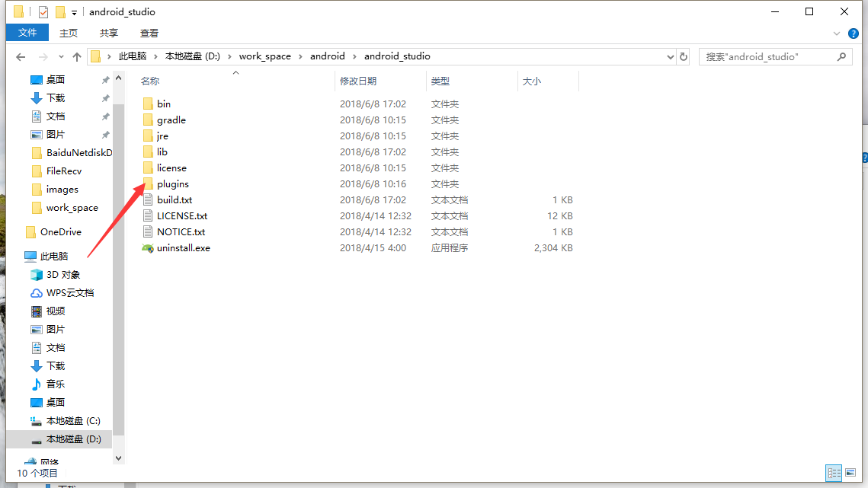This screenshot has width=868, height=488.
Task: Open the 文件 menu tab
Action: [x=27, y=33]
